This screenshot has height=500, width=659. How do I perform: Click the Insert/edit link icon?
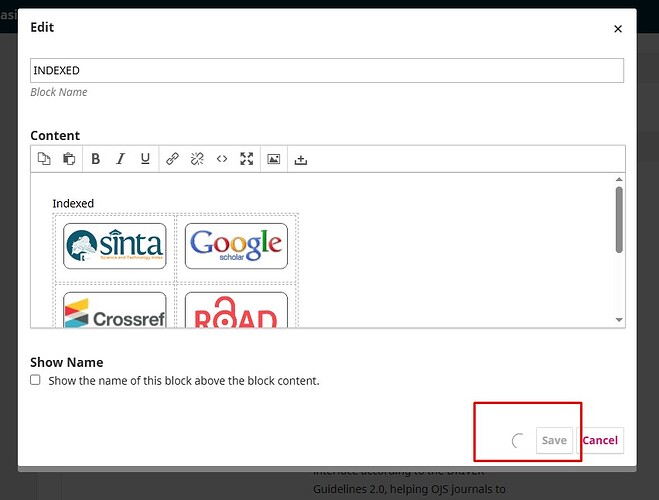point(172,159)
